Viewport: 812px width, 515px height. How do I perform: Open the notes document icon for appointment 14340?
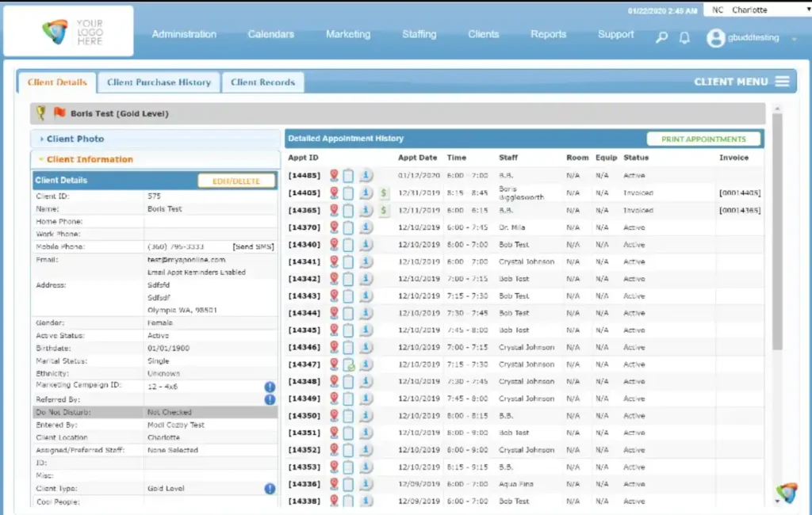point(350,244)
